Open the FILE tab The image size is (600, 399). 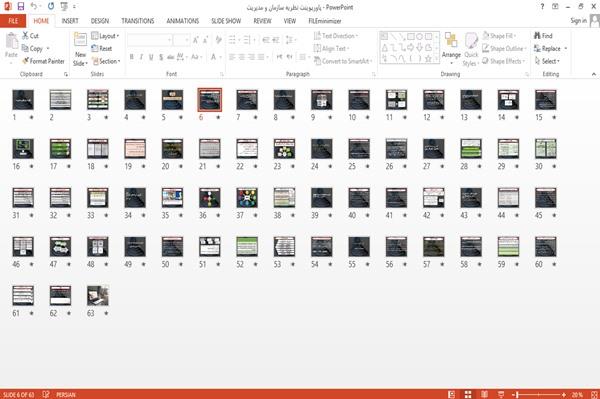(x=13, y=21)
